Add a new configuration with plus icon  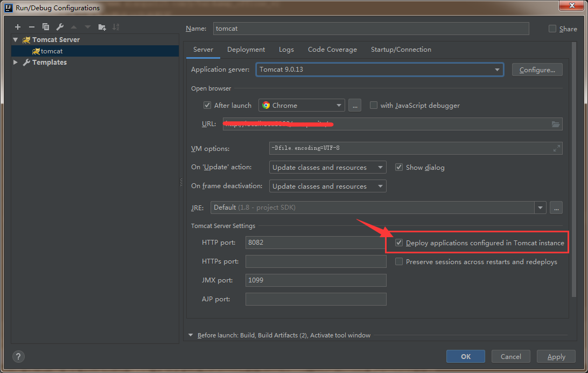pos(18,27)
